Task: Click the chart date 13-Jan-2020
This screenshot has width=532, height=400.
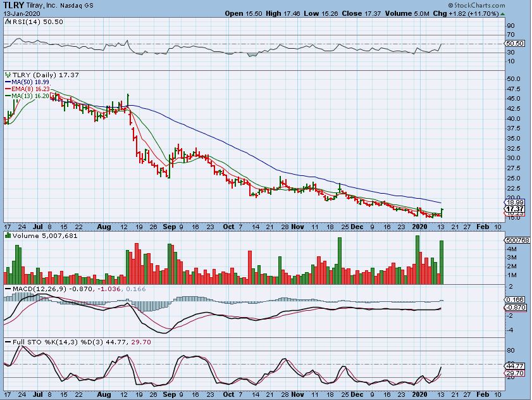Action: pos(22,13)
